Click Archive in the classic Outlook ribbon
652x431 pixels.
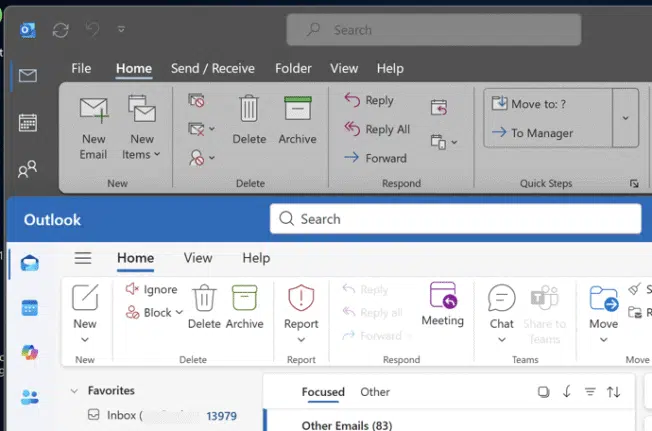tap(297, 120)
